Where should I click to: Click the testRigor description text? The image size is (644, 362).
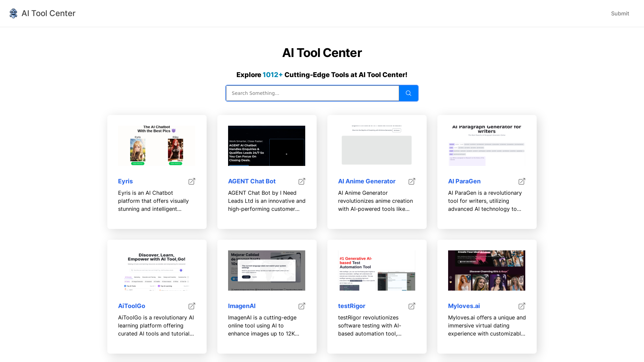(x=370, y=325)
